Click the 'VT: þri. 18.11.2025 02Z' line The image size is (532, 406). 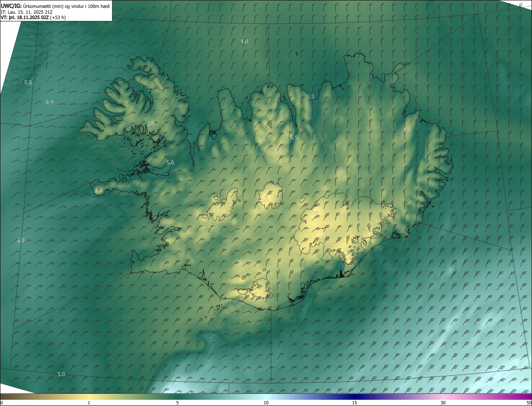[33, 17]
